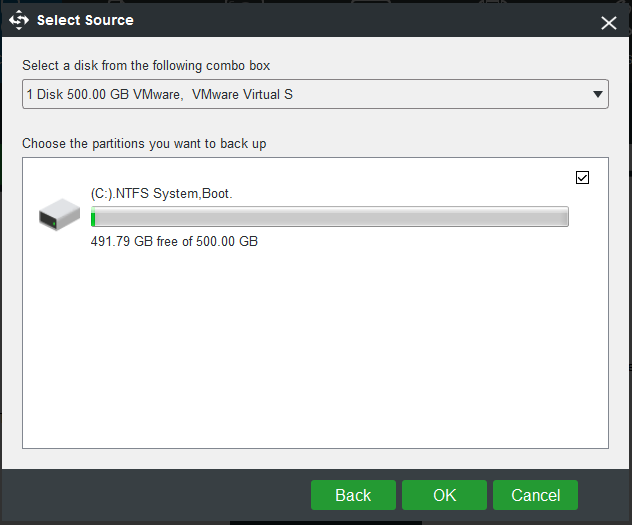Click the 491.79 GB free of 500.00 GB text

pyautogui.click(x=174, y=241)
